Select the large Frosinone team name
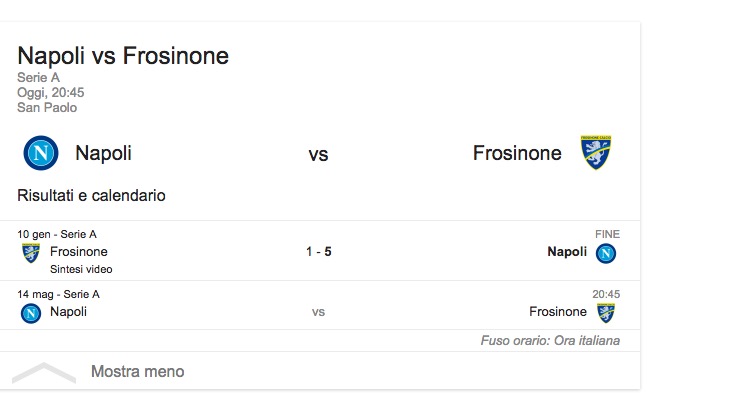This screenshot has width=742, height=409. (x=517, y=153)
